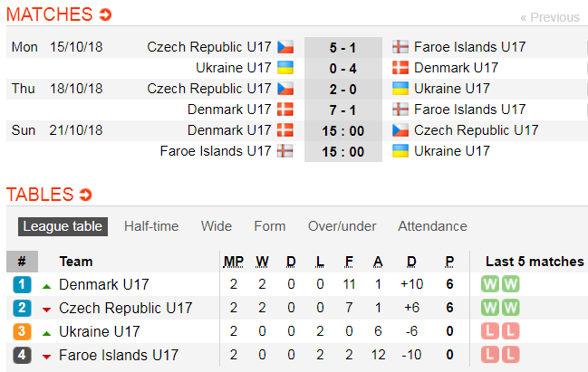The image size is (588, 372).
Task: Click the red arrow icon beside TABLES
Action: pos(86,195)
